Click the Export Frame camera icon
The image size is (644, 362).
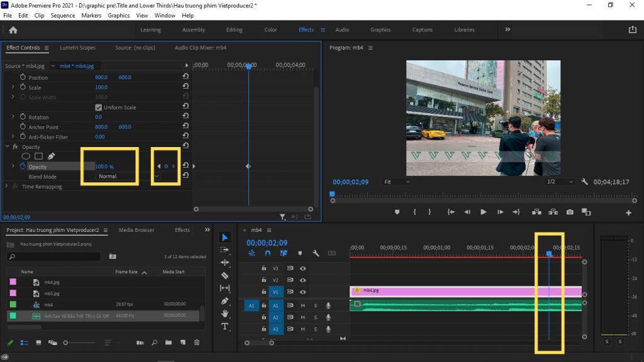(569, 212)
